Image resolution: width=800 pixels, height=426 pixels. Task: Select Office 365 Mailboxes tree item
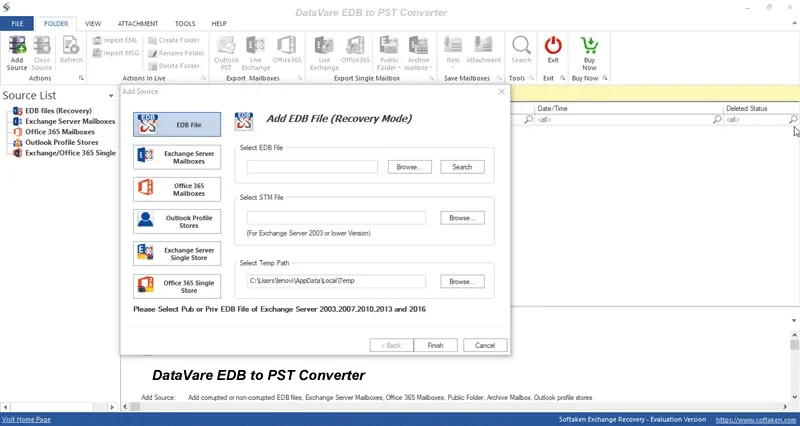tap(60, 132)
